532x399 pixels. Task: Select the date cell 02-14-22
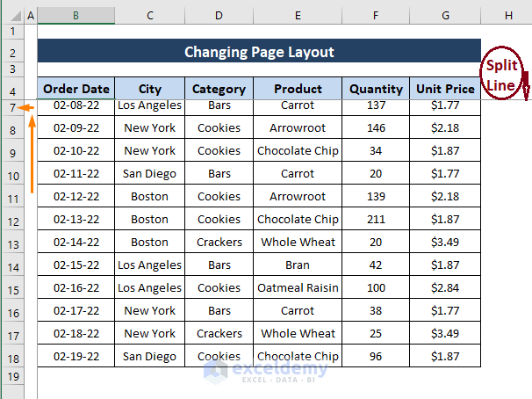point(76,242)
